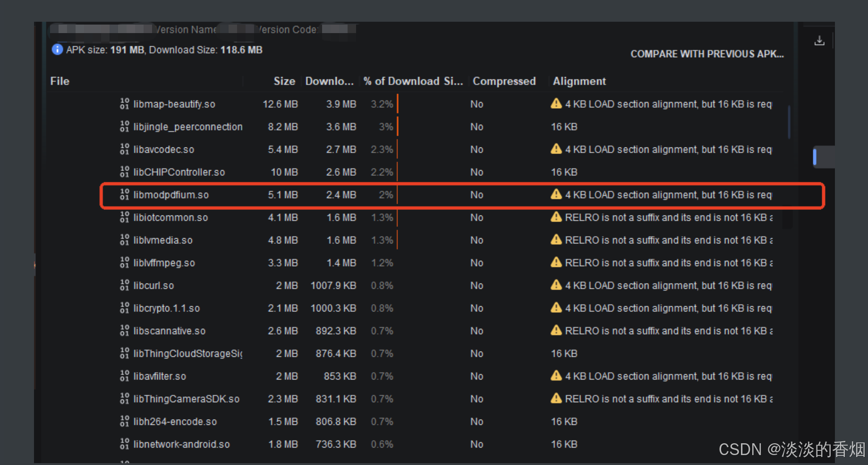Screen dimensions: 868x465
Task: Click the 12.6 MB size of libmap-beautify.so
Action: [x=281, y=104]
